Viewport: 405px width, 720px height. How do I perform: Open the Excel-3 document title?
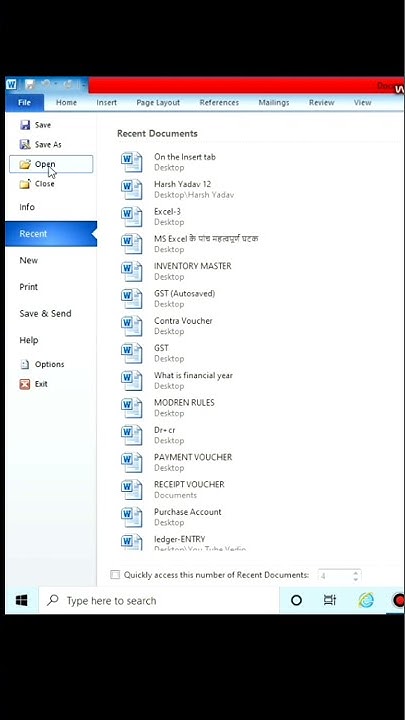(167, 212)
